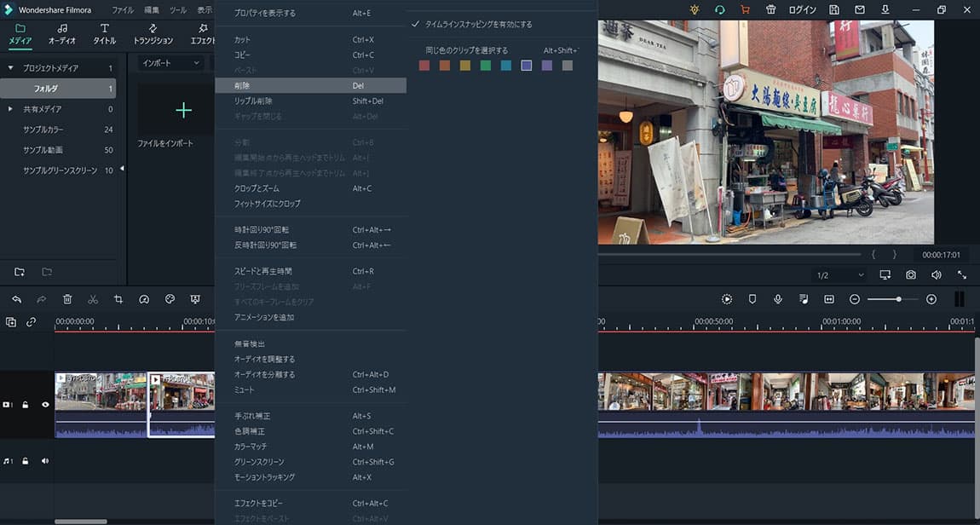Select 削除 in the context menu
Viewport: 980px width, 525px height.
(x=311, y=85)
